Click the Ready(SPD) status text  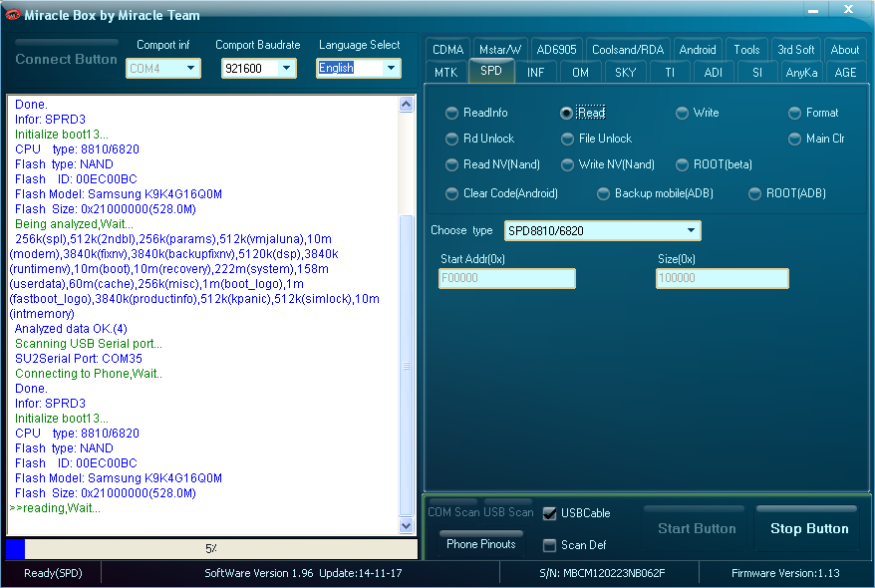pyautogui.click(x=53, y=573)
